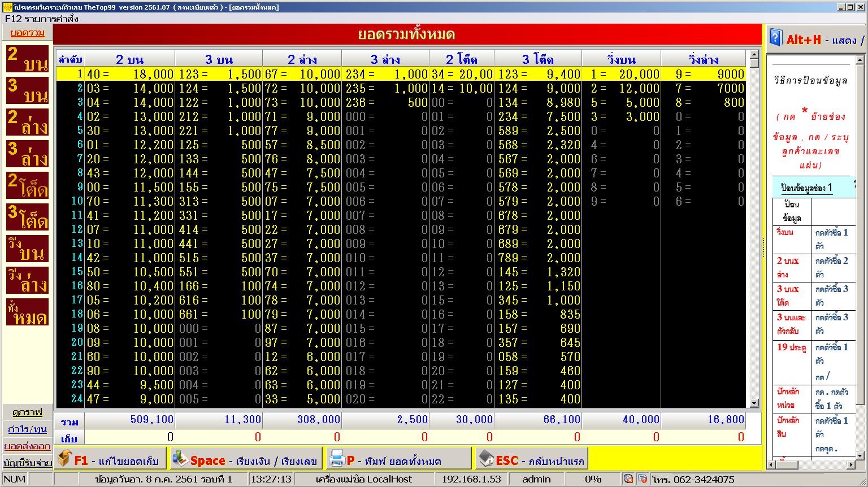This screenshot has height=487, width=868.
Task: Click second status bar tray icon
Action: pos(643,479)
